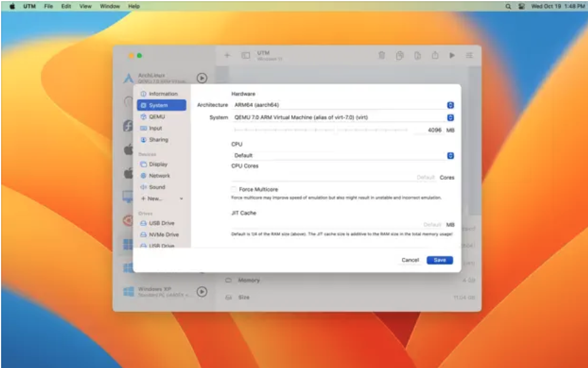Start the Windows XP VM play button
The width and height of the screenshot is (588, 368).
click(202, 291)
